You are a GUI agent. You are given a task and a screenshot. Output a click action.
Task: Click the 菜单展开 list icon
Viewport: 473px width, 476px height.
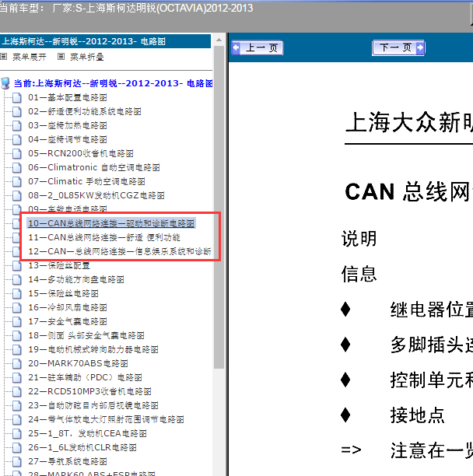[x=4, y=57]
